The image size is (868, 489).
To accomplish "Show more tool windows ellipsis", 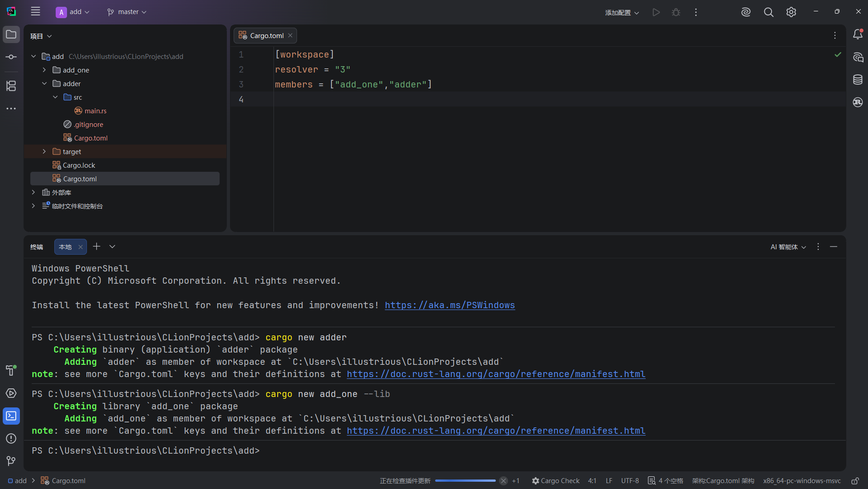I will click(11, 109).
